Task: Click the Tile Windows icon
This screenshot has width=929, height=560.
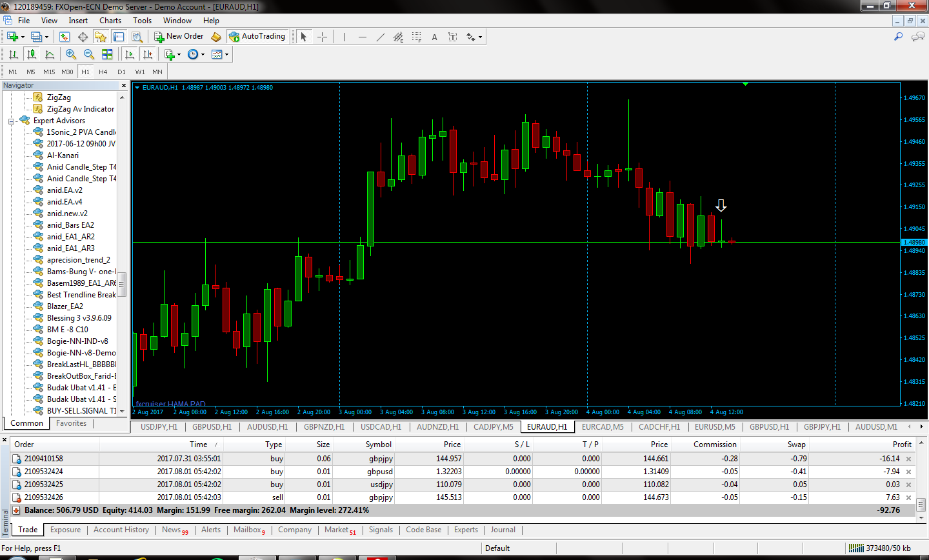Action: pos(107,54)
